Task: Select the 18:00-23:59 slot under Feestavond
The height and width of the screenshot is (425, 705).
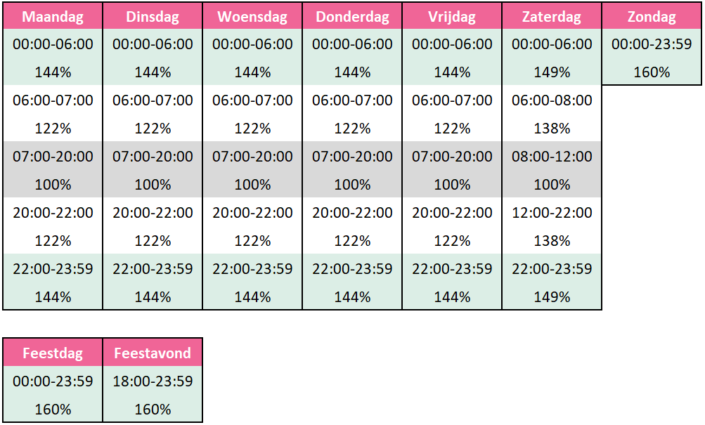Action: point(152,381)
